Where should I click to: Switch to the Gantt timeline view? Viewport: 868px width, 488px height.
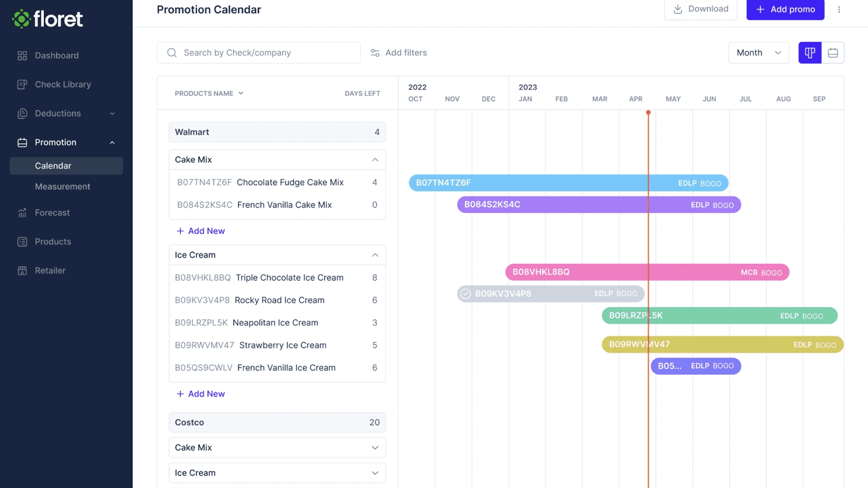810,53
